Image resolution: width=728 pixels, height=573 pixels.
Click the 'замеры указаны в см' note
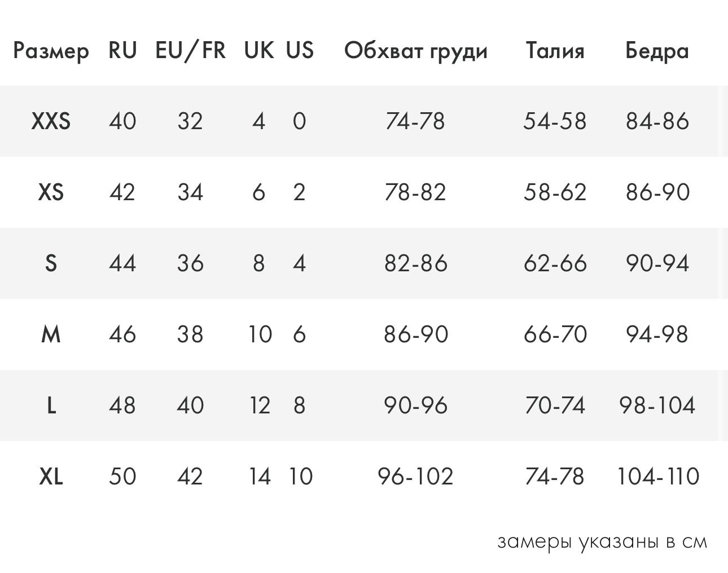point(602,542)
